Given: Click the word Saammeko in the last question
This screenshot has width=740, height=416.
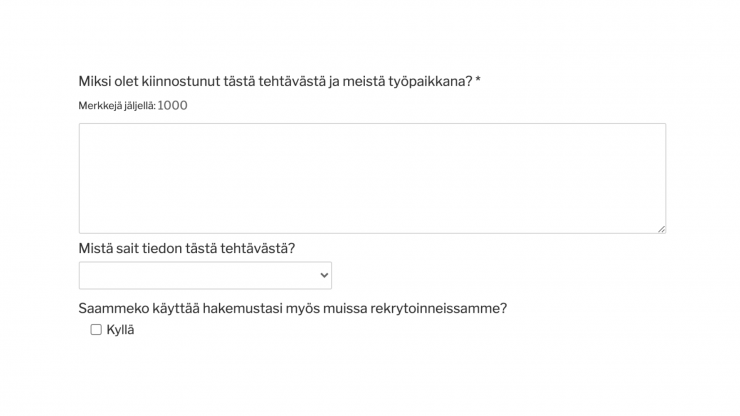Looking at the screenshot, I should coord(113,309).
